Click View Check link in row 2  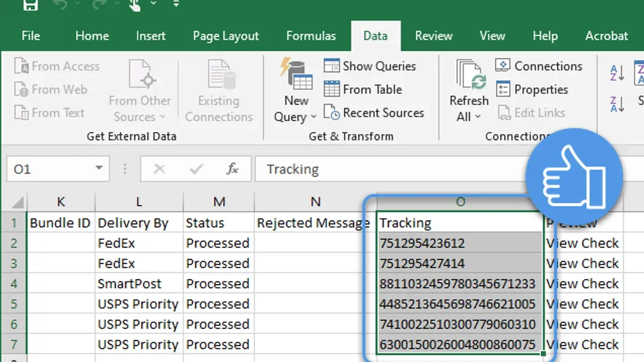(x=582, y=243)
